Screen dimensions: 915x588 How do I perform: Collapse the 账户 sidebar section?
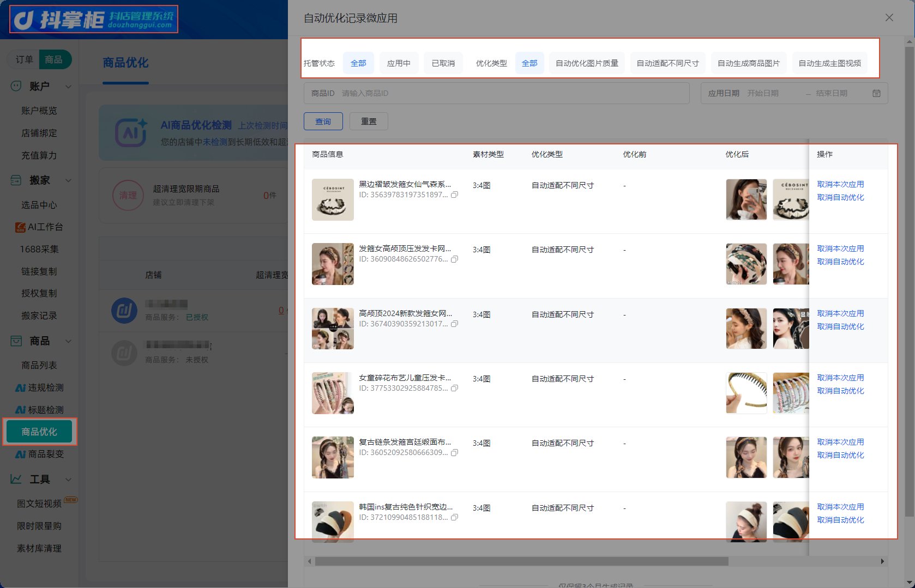(68, 86)
